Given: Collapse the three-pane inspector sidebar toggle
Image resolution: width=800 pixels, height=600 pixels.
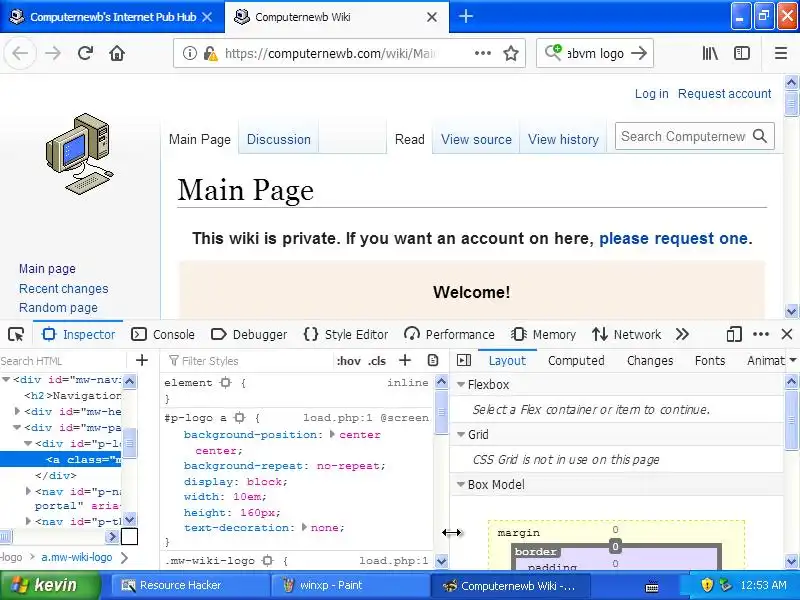Looking at the screenshot, I should tap(464, 360).
